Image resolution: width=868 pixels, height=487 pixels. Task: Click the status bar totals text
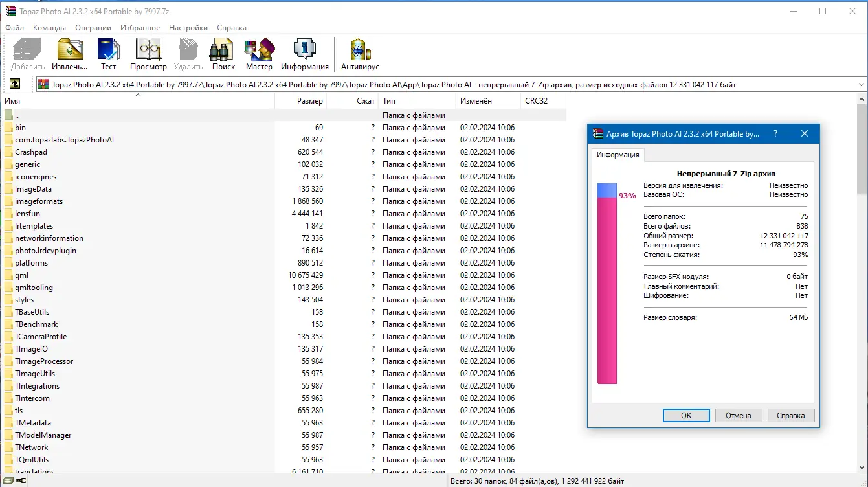coord(537,481)
